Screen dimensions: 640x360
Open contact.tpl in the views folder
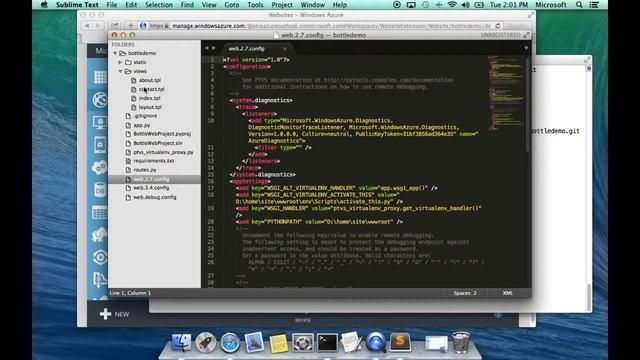[151, 89]
